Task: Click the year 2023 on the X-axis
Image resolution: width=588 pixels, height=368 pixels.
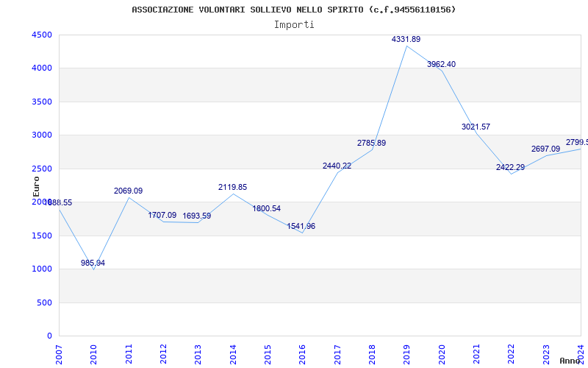Action: 546,354
